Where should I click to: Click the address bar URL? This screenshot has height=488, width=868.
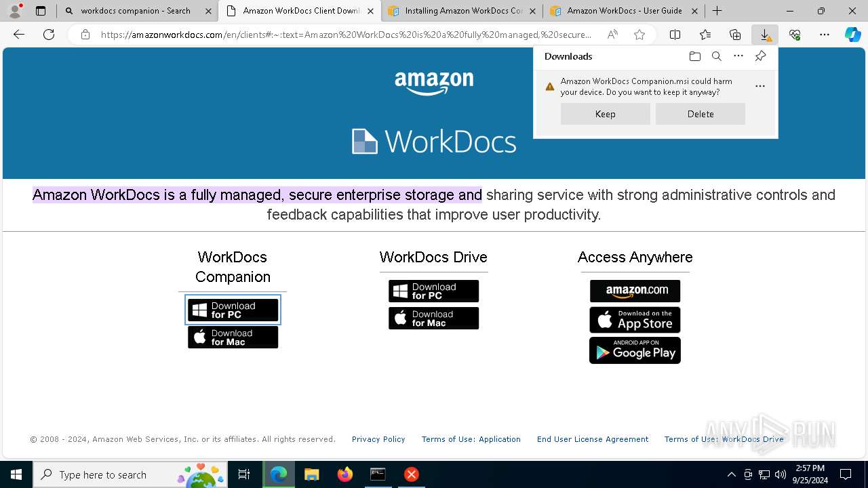(x=346, y=35)
